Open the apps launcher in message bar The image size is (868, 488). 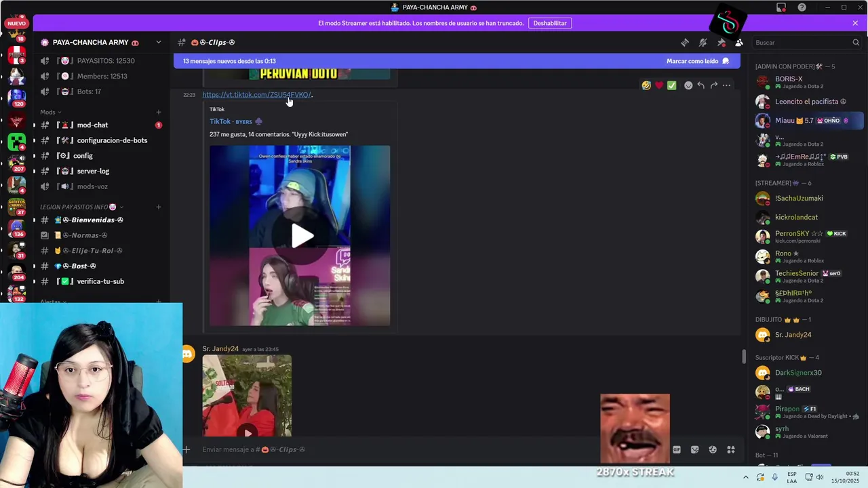tap(731, 449)
